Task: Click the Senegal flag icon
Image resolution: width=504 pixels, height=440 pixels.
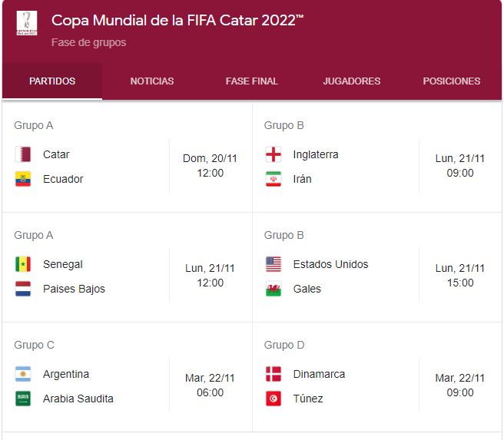Action: 23,264
